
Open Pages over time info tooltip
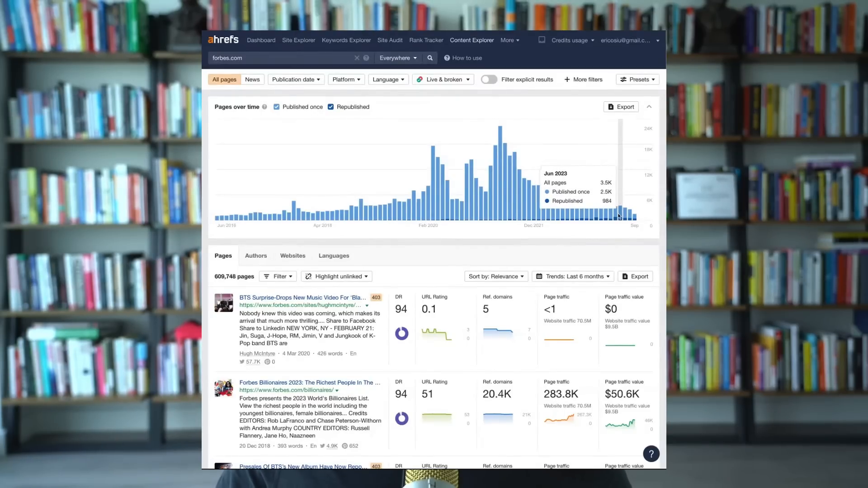[x=264, y=107]
